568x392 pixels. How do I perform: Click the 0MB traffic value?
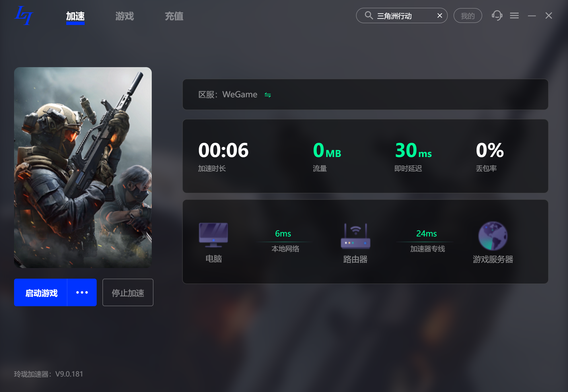click(327, 150)
